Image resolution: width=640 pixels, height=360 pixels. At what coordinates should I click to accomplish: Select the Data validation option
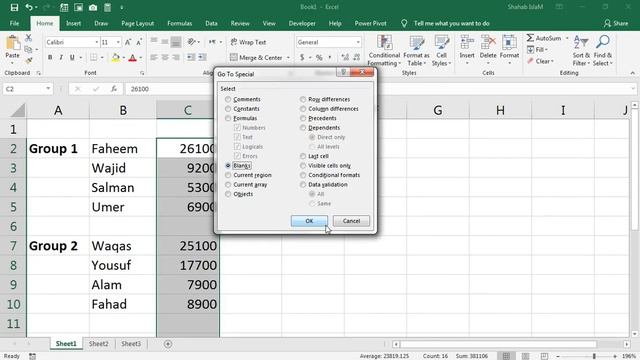point(324,184)
